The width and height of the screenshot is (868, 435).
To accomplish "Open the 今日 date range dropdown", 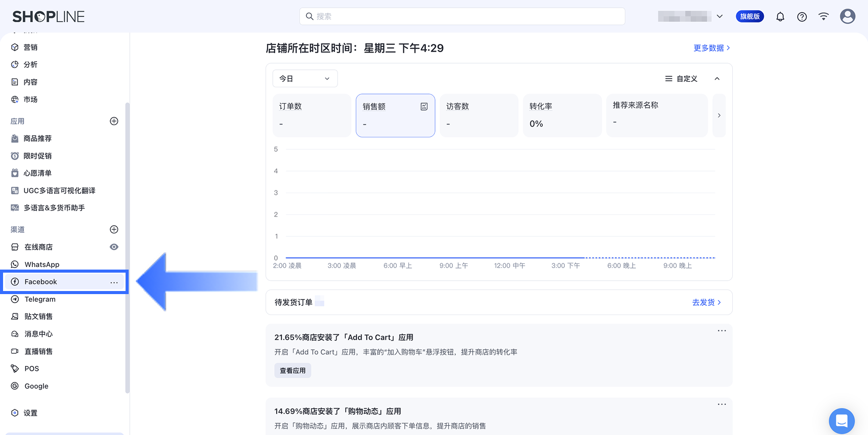I will tap(305, 79).
